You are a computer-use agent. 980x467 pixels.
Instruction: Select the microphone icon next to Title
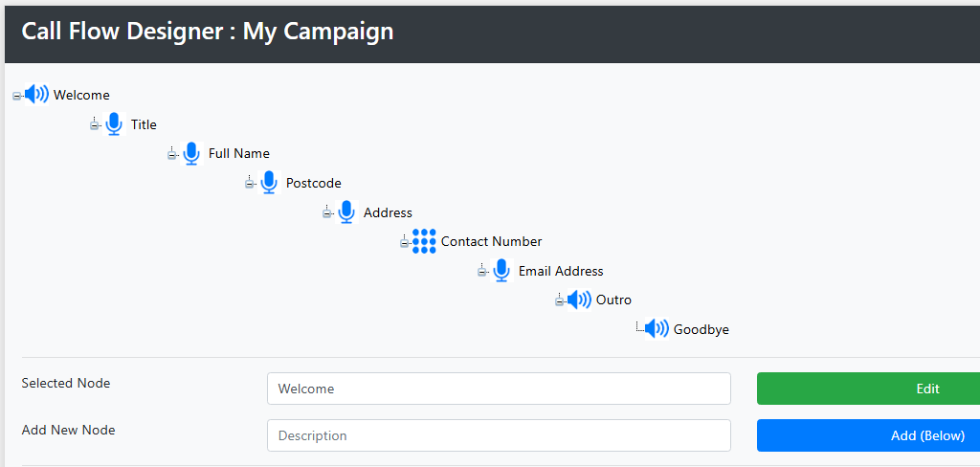tap(114, 123)
